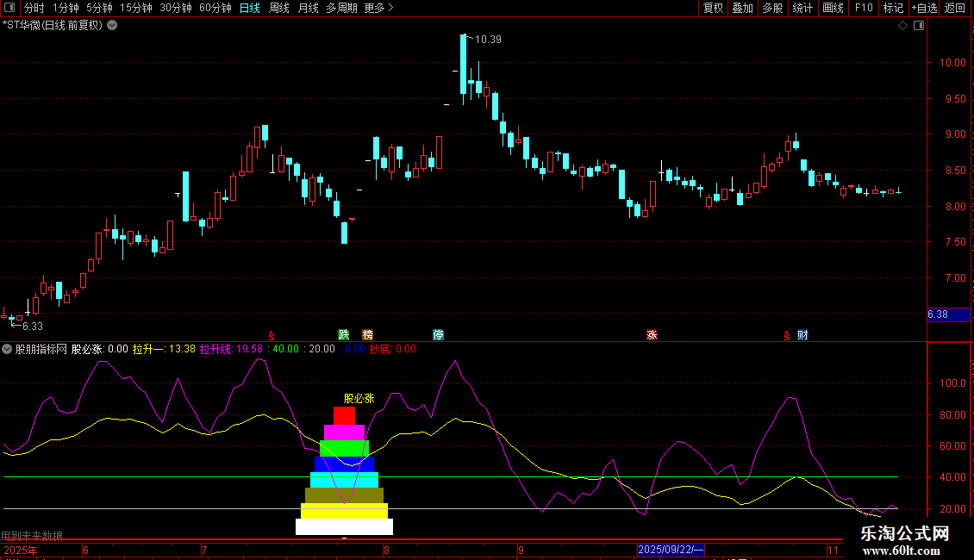Screen dimensions: 974x560
Task: Click the green 跌 event marker icon
Action: click(344, 335)
